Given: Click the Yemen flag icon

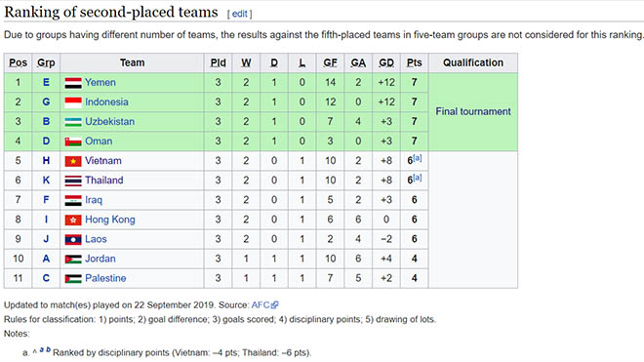Looking at the screenshot, I should 73,83.
